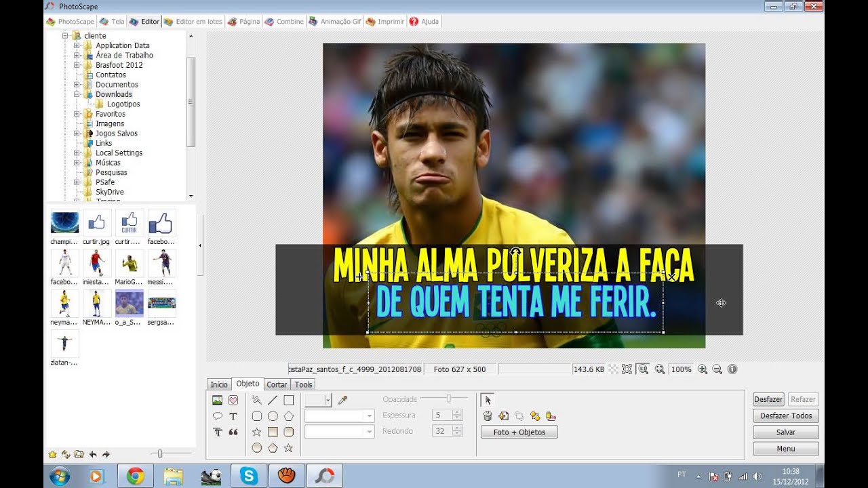Screen dimensions: 868x488
Task: Select the Logotipos folder
Action: (x=123, y=104)
